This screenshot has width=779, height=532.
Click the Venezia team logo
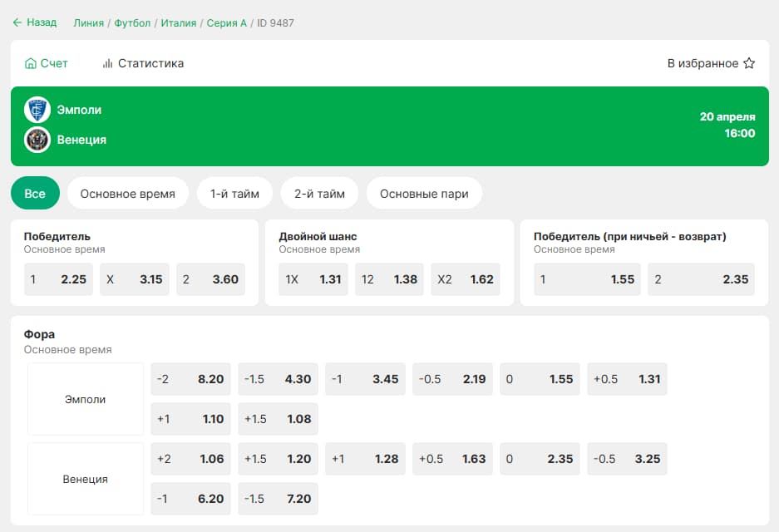[x=37, y=140]
